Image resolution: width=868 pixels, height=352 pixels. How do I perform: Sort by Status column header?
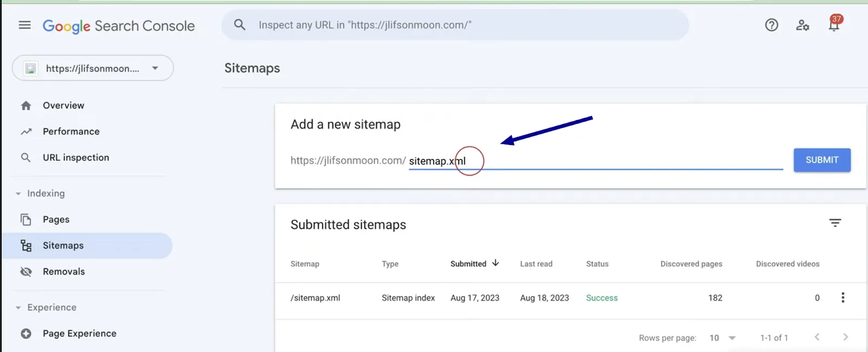click(597, 264)
